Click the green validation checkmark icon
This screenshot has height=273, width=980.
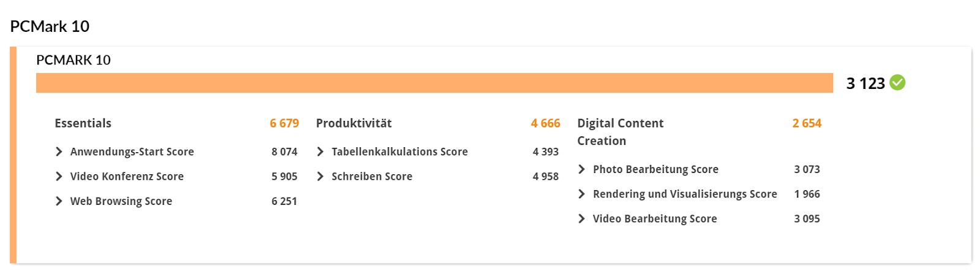(897, 82)
